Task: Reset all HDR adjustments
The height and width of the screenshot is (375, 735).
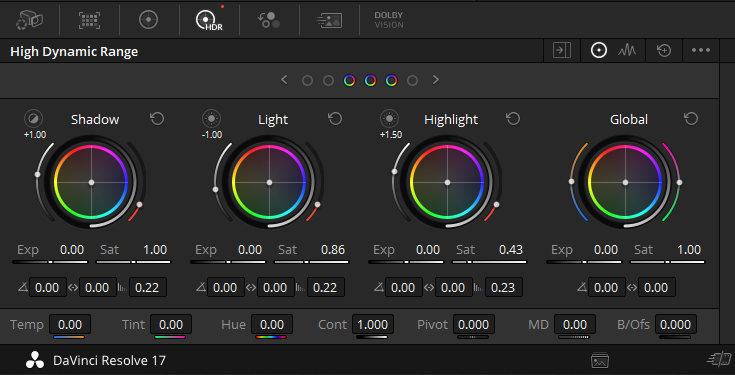Action: pyautogui.click(x=664, y=50)
